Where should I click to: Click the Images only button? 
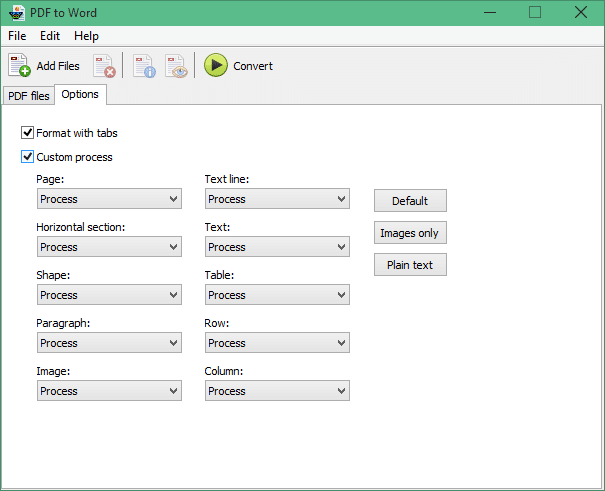[410, 233]
